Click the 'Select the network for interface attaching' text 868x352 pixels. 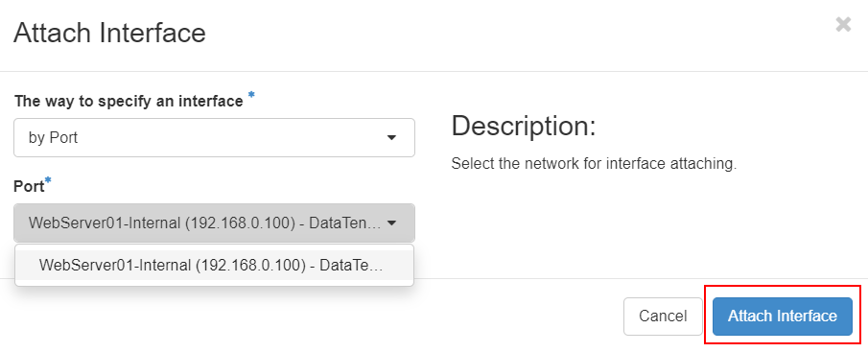[x=594, y=164]
